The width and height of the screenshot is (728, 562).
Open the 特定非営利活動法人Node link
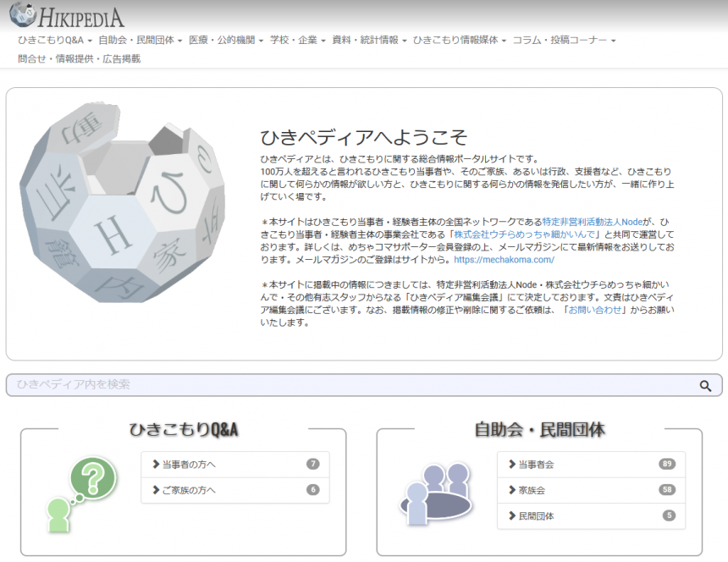click(x=593, y=221)
